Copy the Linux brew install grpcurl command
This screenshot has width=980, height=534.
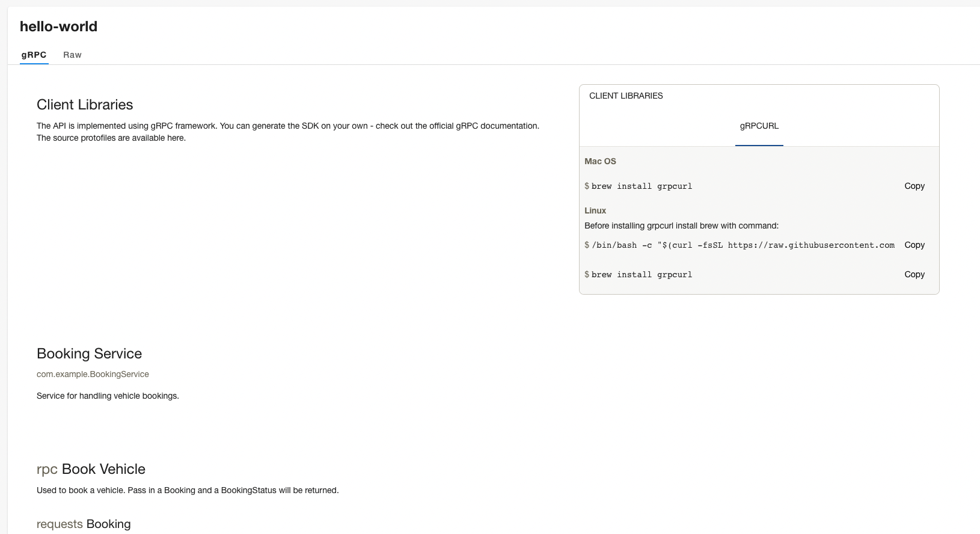pyautogui.click(x=914, y=274)
